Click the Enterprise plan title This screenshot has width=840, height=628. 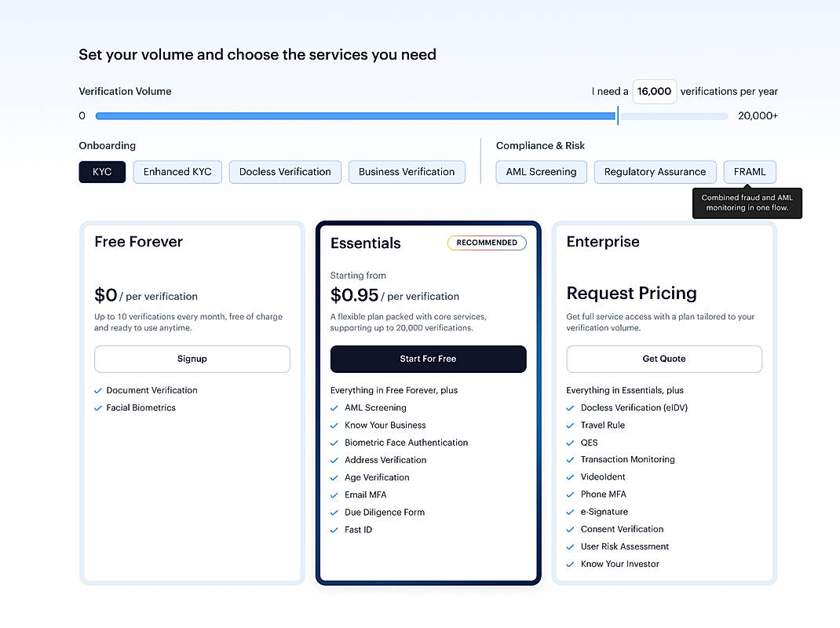tap(603, 242)
